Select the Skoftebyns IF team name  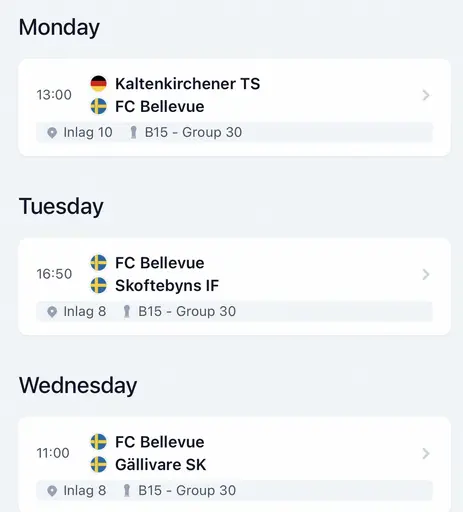(x=167, y=286)
